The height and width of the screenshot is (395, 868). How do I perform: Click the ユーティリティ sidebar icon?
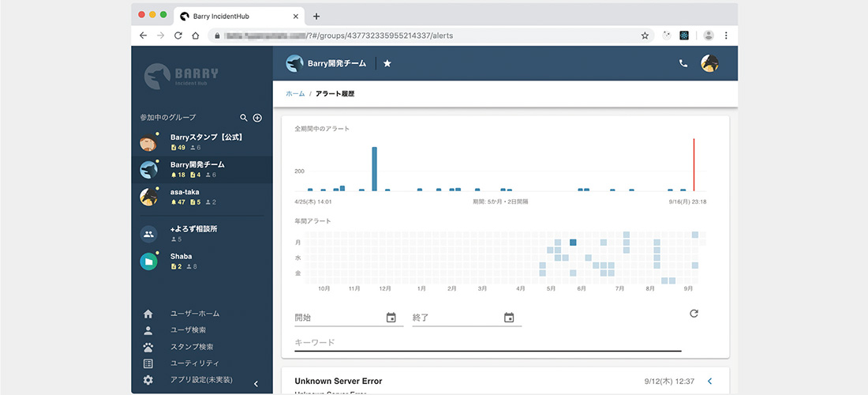tap(148, 363)
